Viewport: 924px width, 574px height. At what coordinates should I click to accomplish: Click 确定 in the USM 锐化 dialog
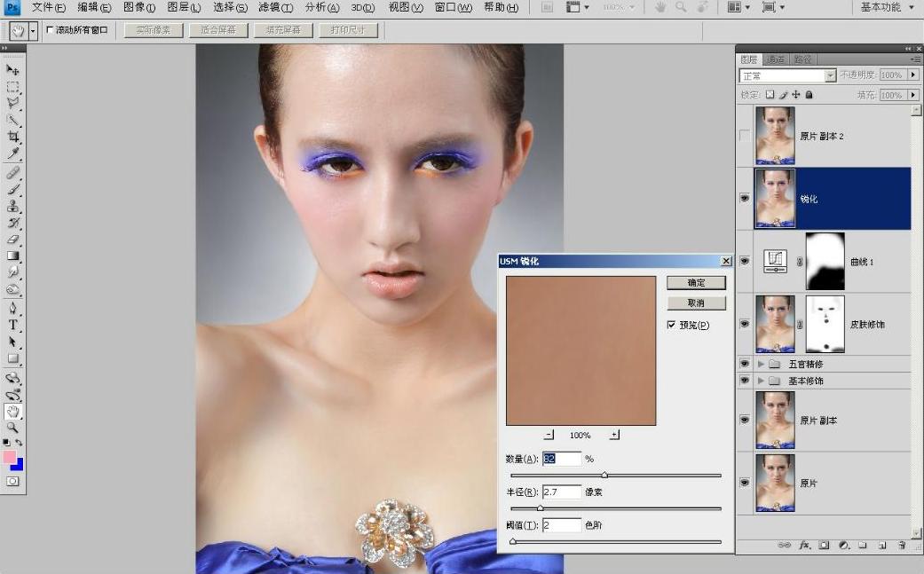pos(696,283)
